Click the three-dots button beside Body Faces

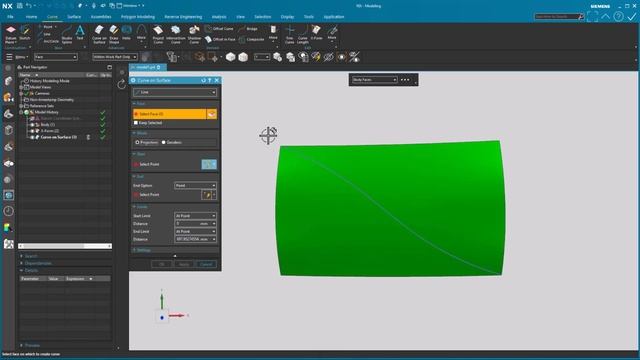405,80
